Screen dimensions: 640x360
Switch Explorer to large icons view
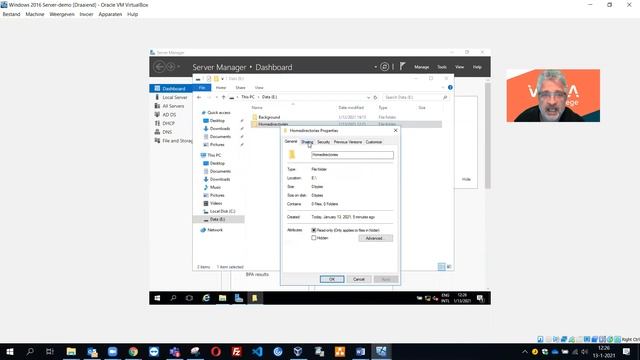point(449,267)
